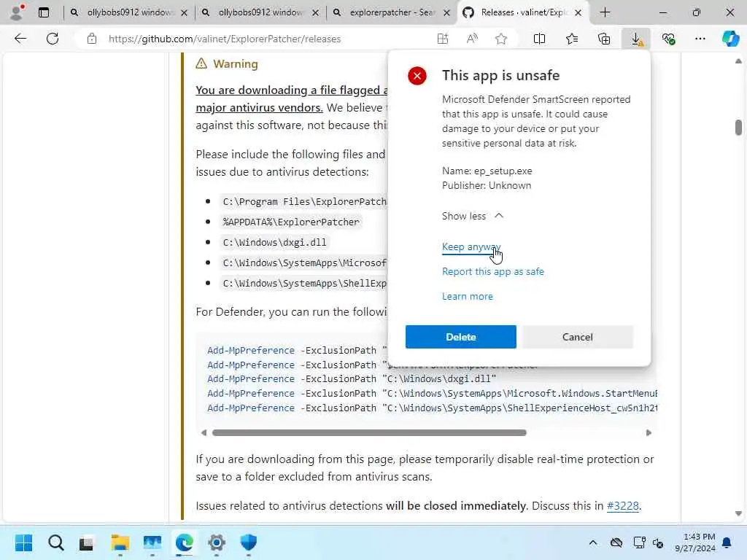This screenshot has width=747, height=560.
Task: Cancel the SmartScreen dialog
Action: tap(578, 337)
